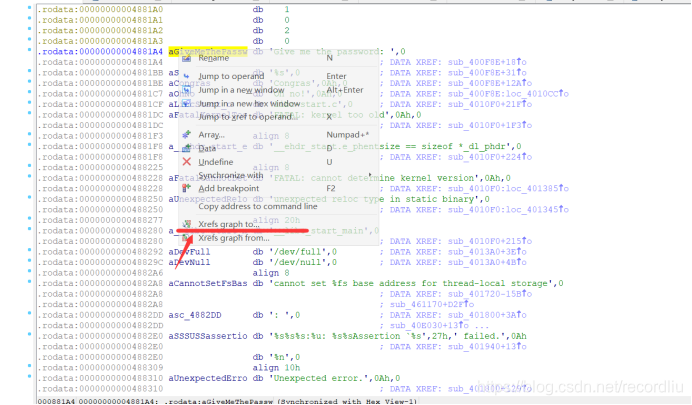Click xref sub_40E030+13
This screenshot has height=405, width=692.
coord(429,326)
